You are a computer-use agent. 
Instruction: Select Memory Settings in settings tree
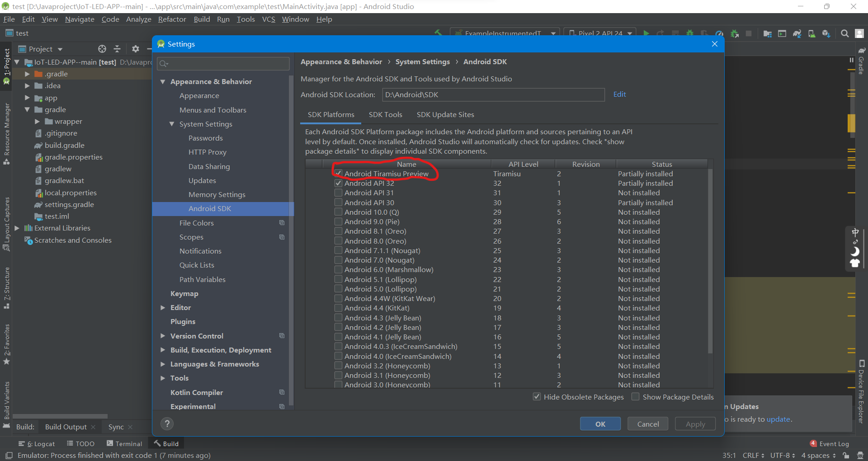[217, 195]
